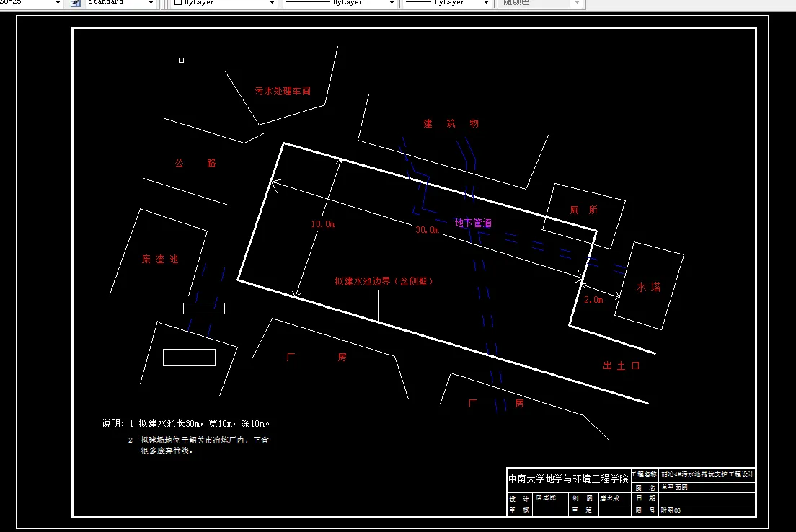Click the 30.0m dimension text
This screenshot has height=532, width=796.
(x=427, y=230)
